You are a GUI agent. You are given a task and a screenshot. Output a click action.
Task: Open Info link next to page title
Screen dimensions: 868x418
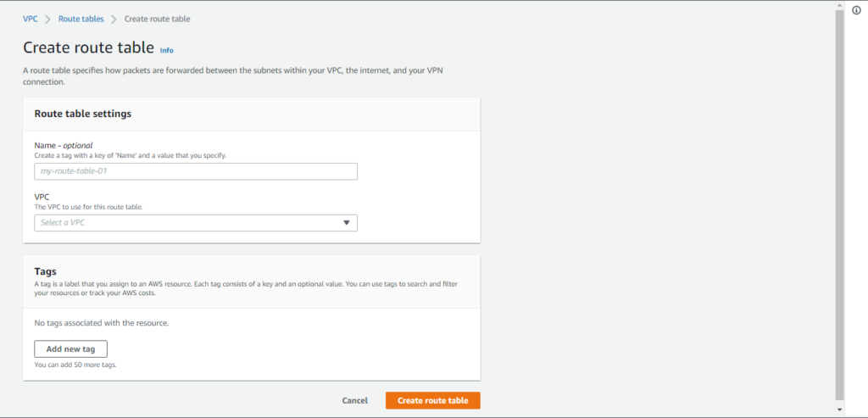pos(167,50)
